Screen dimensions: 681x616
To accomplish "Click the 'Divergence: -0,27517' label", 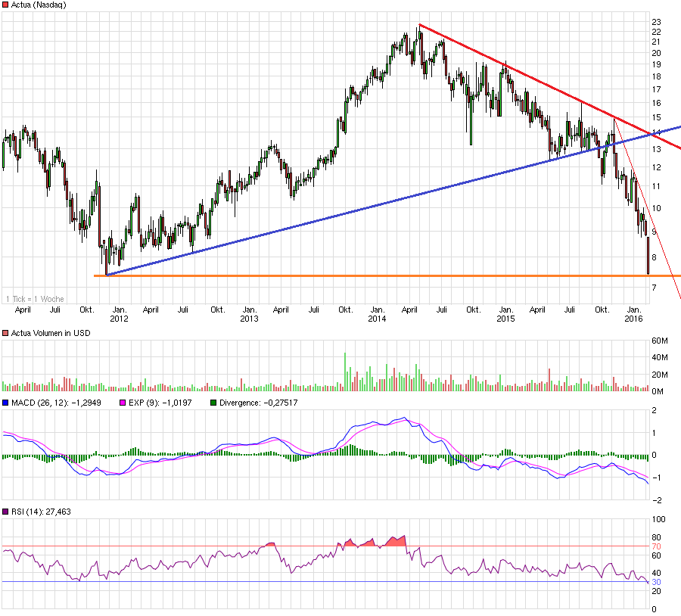I will coord(259,403).
